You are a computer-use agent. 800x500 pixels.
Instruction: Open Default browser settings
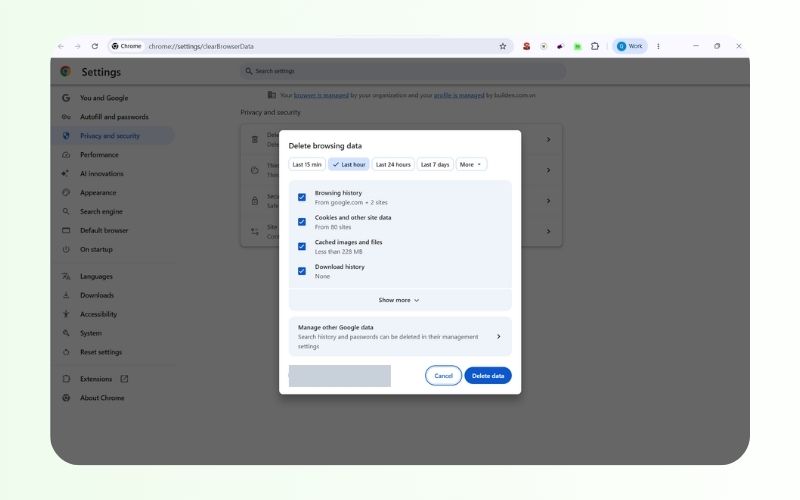coord(104,230)
